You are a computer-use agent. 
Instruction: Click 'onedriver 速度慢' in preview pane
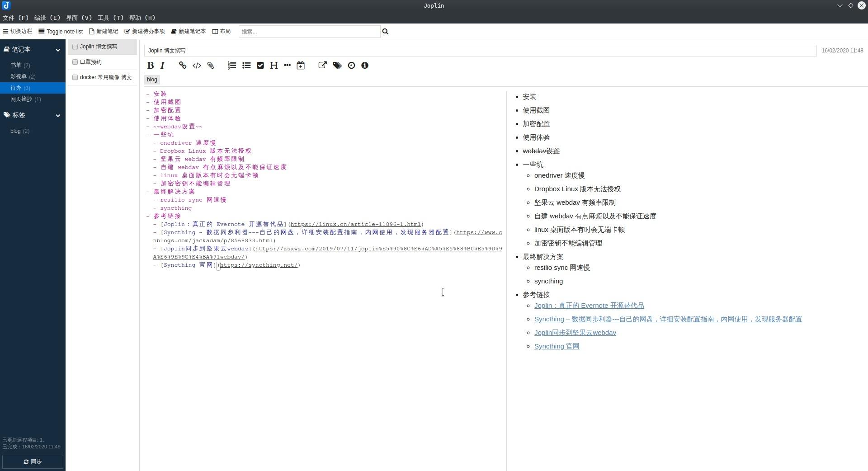(559, 175)
